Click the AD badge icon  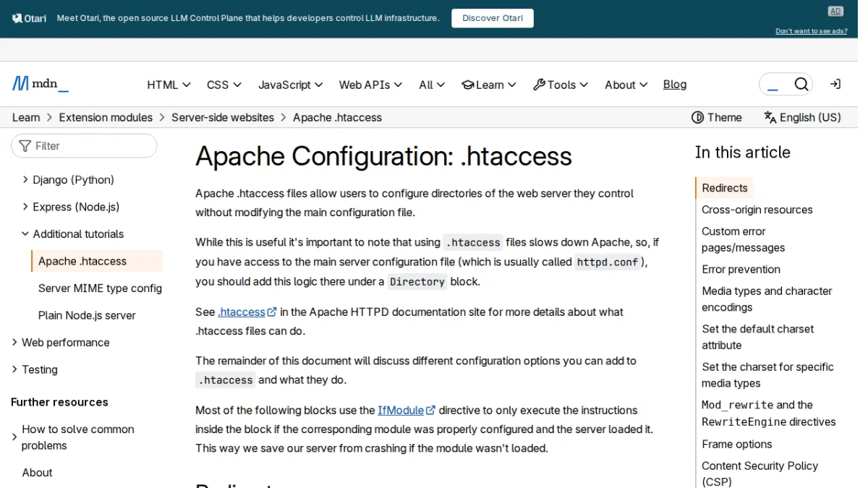coord(835,11)
